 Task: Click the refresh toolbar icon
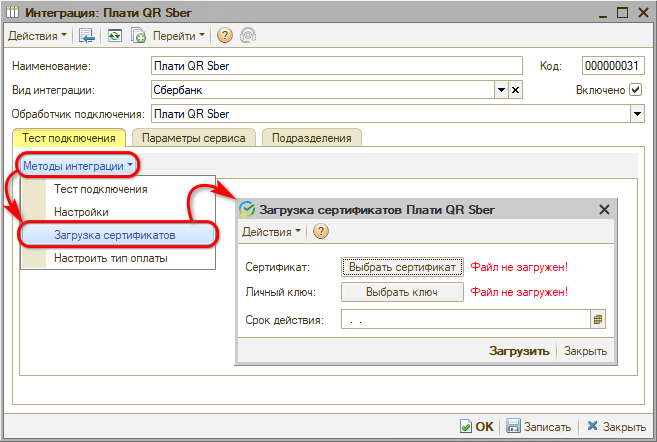[115, 36]
